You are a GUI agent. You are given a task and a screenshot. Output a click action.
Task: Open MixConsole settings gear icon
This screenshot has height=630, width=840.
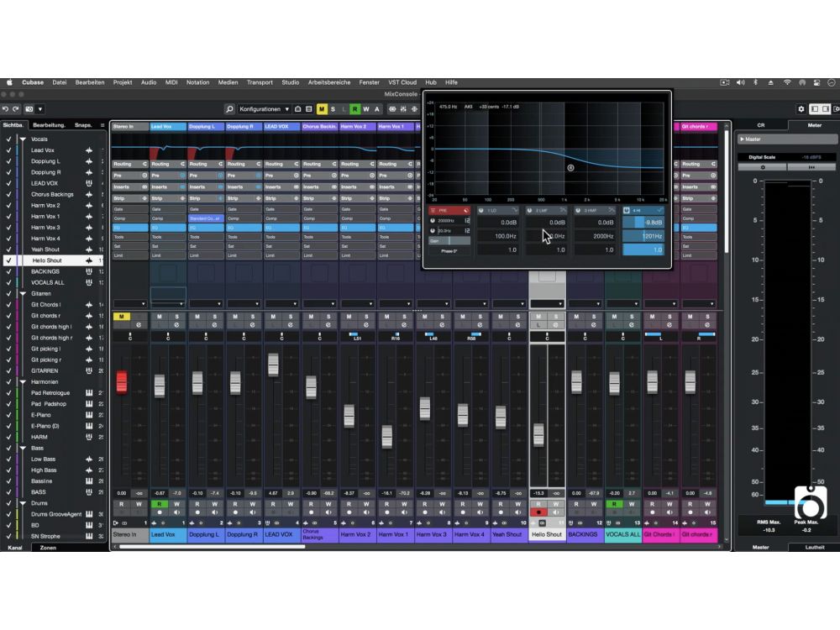click(801, 109)
